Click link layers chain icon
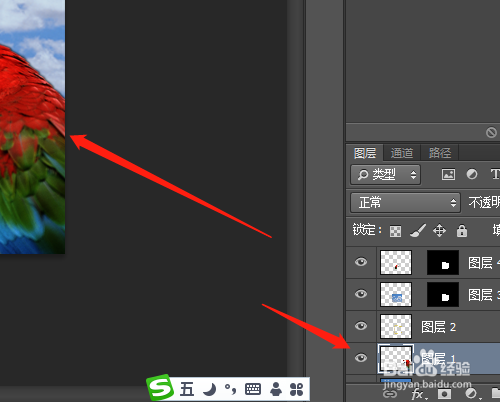The width and height of the screenshot is (500, 402). click(390, 394)
